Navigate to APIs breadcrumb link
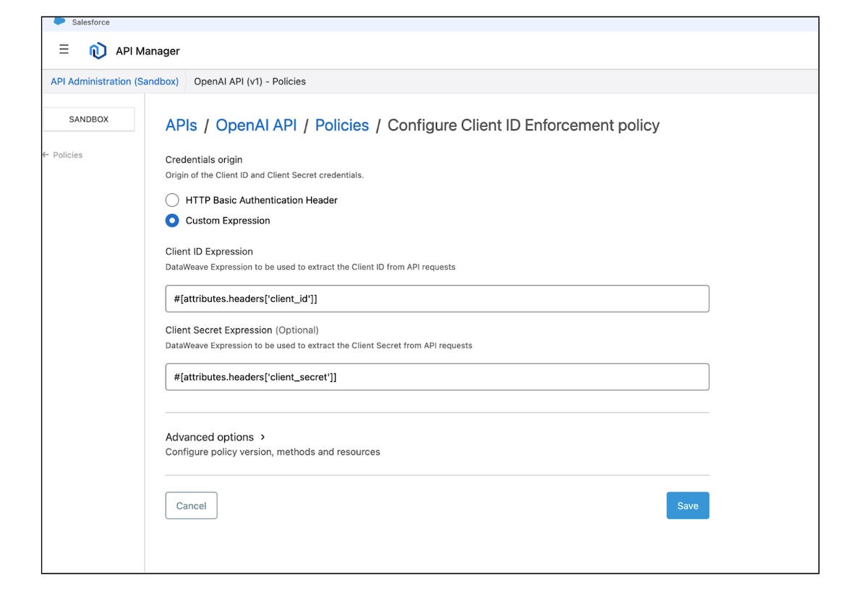Screen dimensions: 868x591 click(181, 125)
